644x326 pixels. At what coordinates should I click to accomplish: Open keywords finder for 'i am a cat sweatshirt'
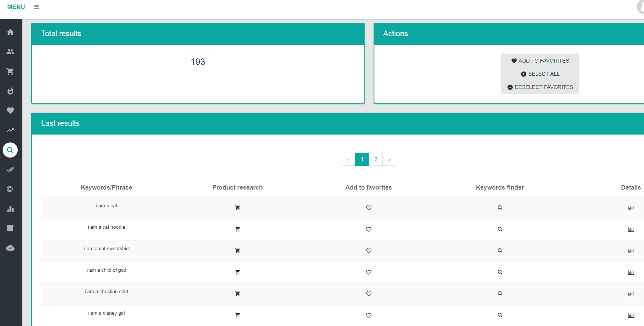coord(500,251)
